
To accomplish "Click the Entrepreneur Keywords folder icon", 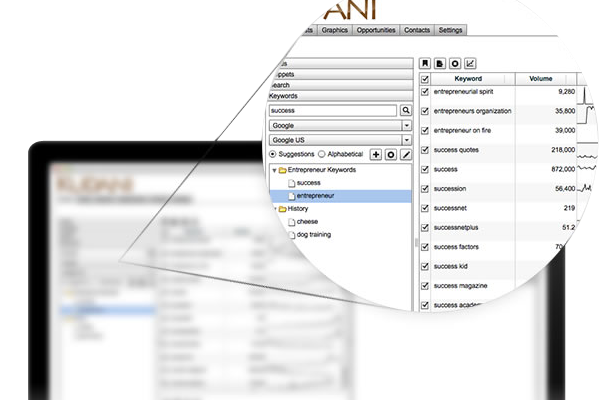I will coord(283,170).
